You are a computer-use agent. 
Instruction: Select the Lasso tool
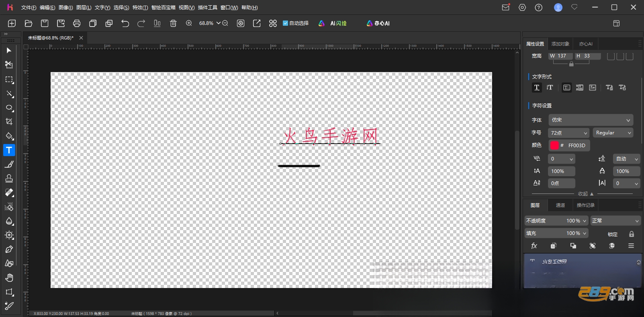pos(9,108)
